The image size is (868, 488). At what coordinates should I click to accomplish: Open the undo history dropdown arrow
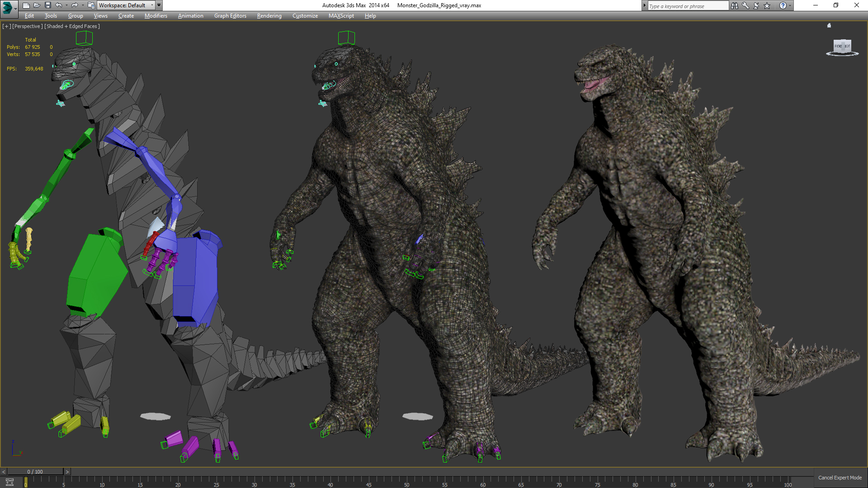(x=66, y=5)
